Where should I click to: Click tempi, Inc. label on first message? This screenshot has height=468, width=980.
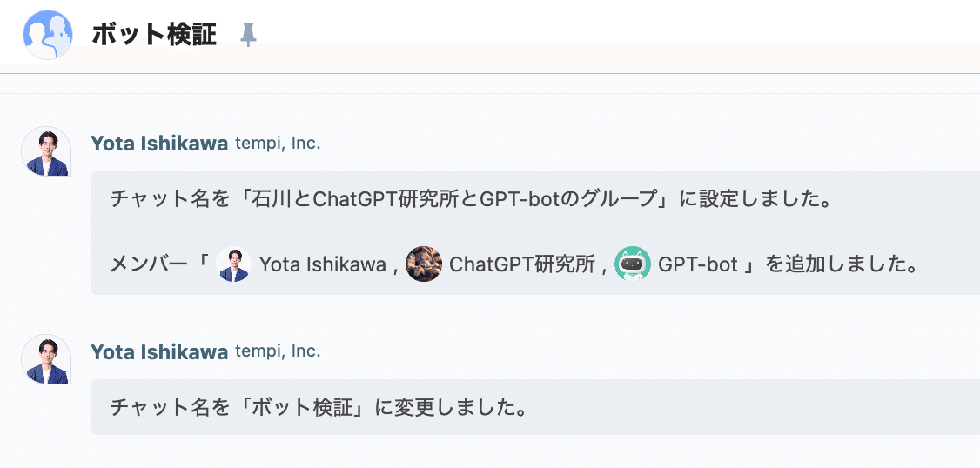click(x=278, y=144)
